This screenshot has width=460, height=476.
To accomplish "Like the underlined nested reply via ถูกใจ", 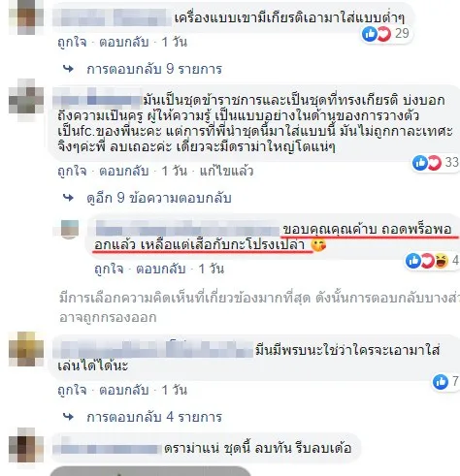I will (x=109, y=269).
